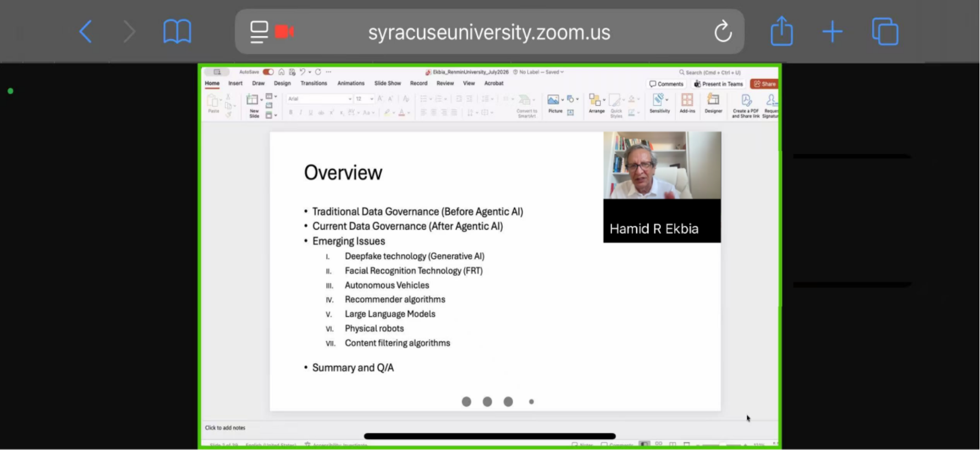
Task: Toggle bold formatting in the ribbon
Action: pos(291,112)
